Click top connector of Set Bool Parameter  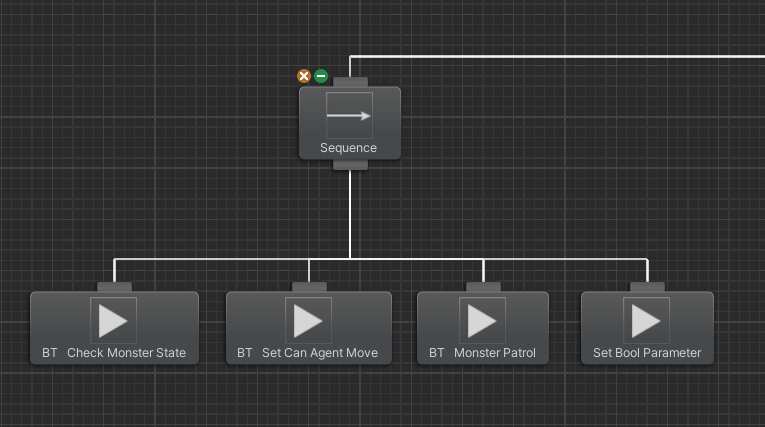point(647,287)
